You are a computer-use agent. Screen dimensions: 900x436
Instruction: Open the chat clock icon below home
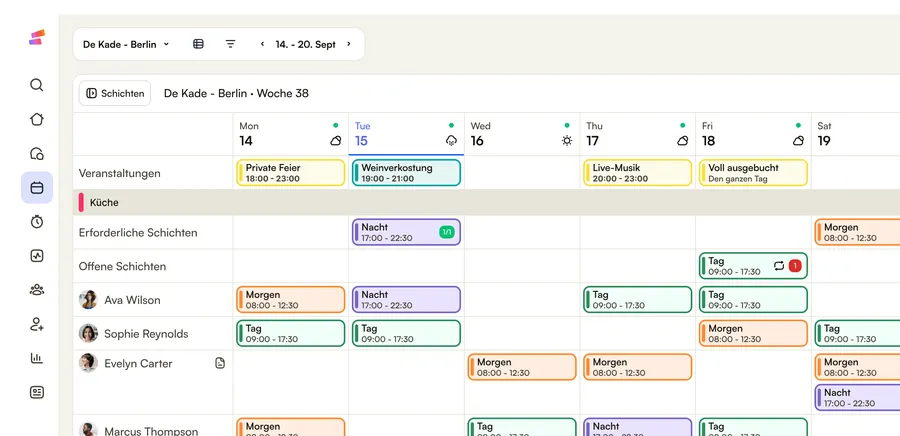[x=37, y=154]
